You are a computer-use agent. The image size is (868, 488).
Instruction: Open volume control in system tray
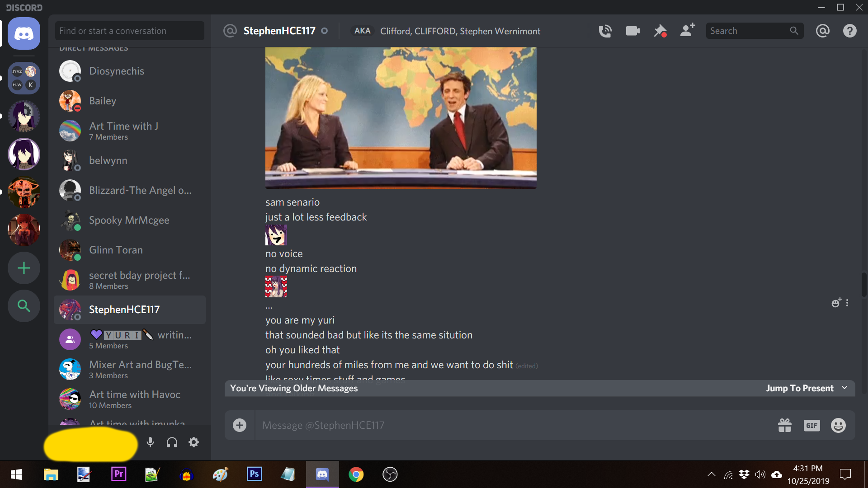tap(760, 474)
